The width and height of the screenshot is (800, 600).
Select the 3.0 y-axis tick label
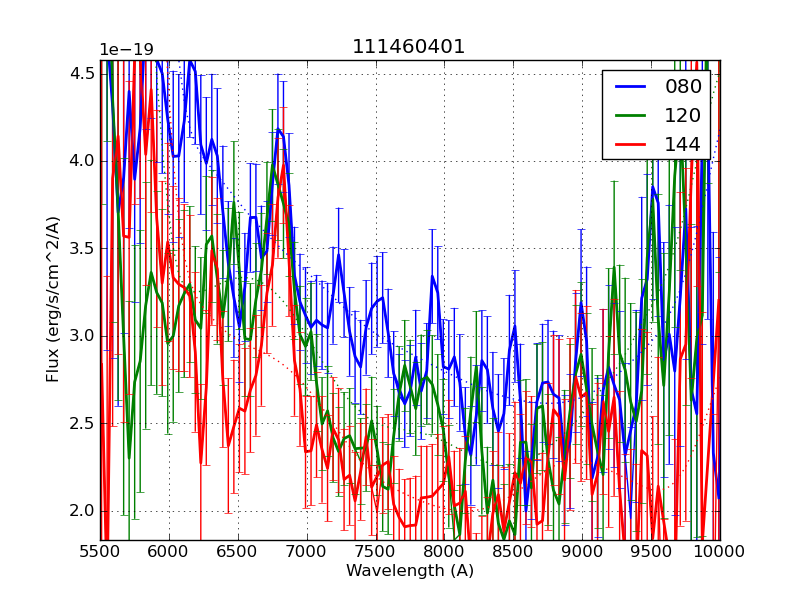(82, 336)
